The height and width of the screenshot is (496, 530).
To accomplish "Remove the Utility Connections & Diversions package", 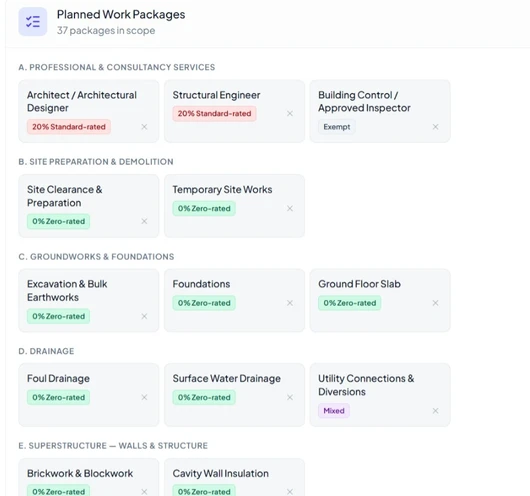I will click(x=435, y=411).
